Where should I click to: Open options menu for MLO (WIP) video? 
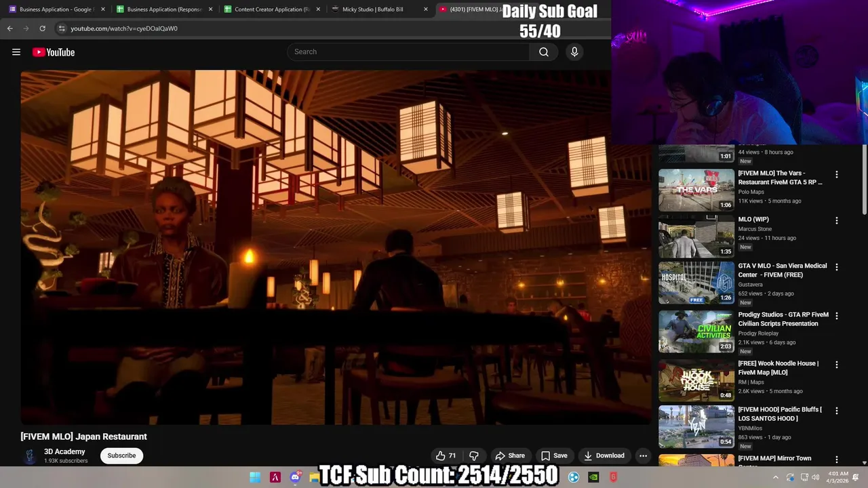click(x=836, y=220)
